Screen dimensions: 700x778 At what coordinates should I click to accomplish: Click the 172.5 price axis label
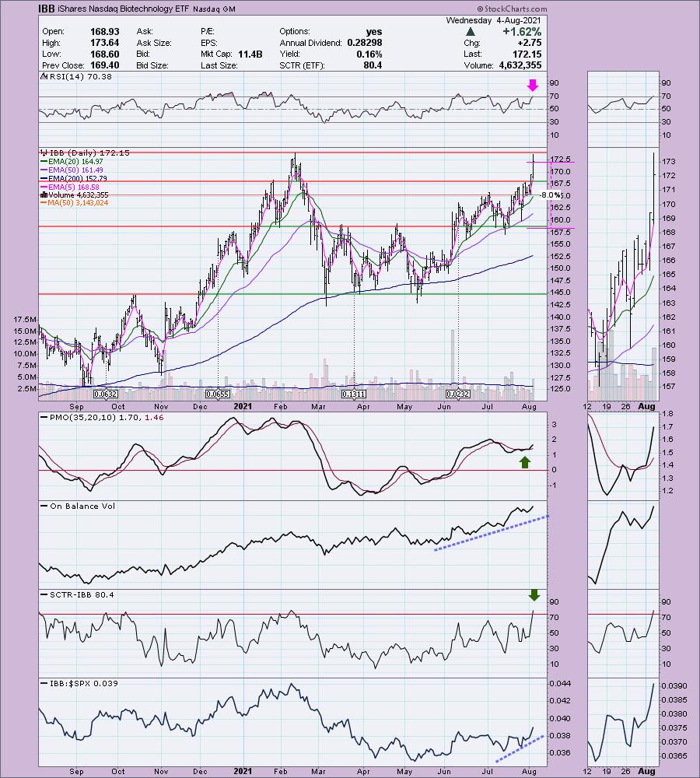tap(560, 159)
